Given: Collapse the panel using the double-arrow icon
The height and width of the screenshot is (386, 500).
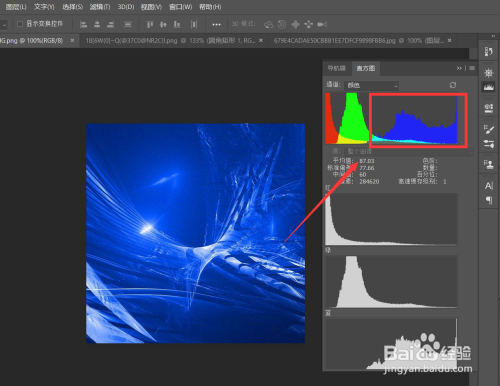Looking at the screenshot, I should (x=459, y=68).
